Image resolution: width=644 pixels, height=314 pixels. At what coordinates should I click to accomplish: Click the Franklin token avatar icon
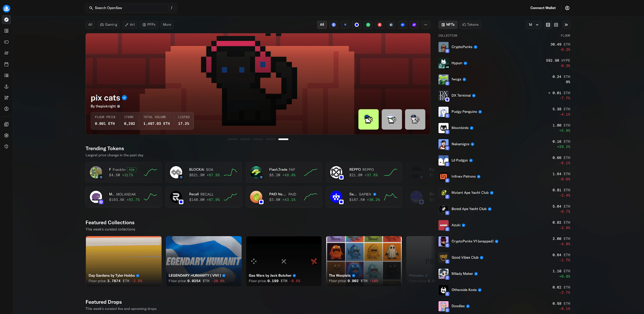(x=96, y=172)
